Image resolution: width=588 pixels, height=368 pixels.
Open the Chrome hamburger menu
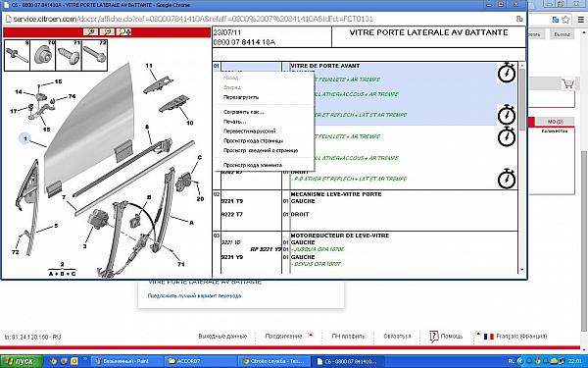click(580, 20)
